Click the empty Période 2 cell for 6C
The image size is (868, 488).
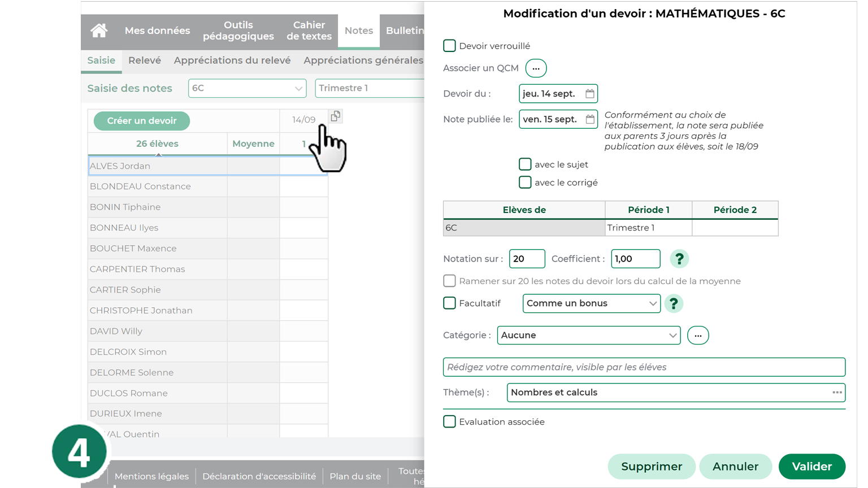pyautogui.click(x=735, y=228)
